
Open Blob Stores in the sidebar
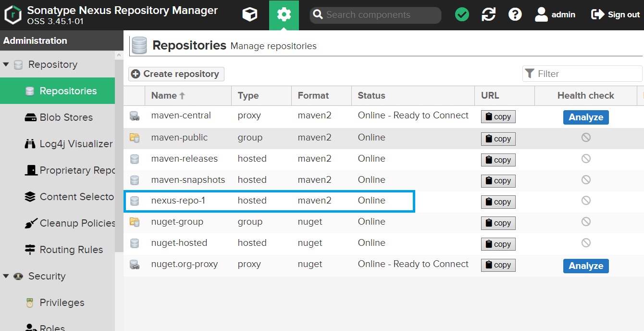57,117
